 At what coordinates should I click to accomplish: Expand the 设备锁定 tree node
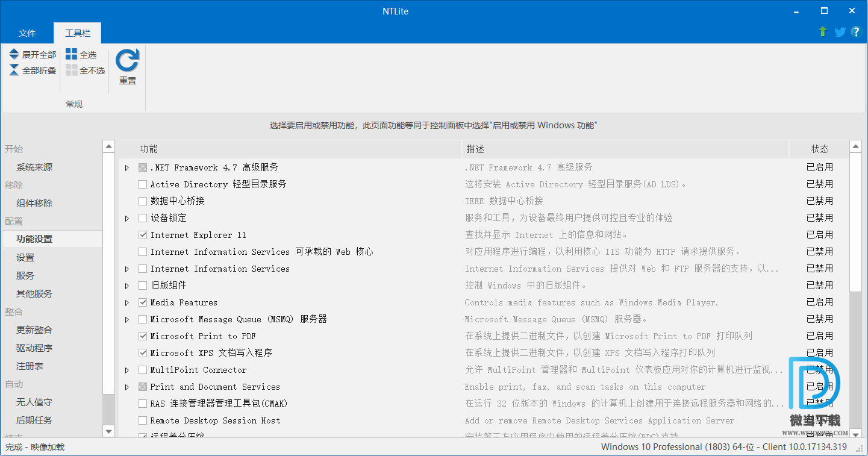127,218
